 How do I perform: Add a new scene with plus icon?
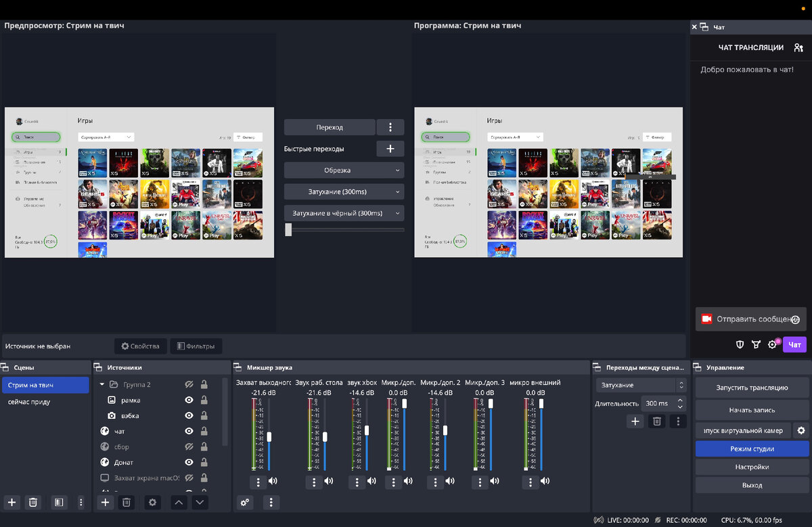(x=12, y=502)
